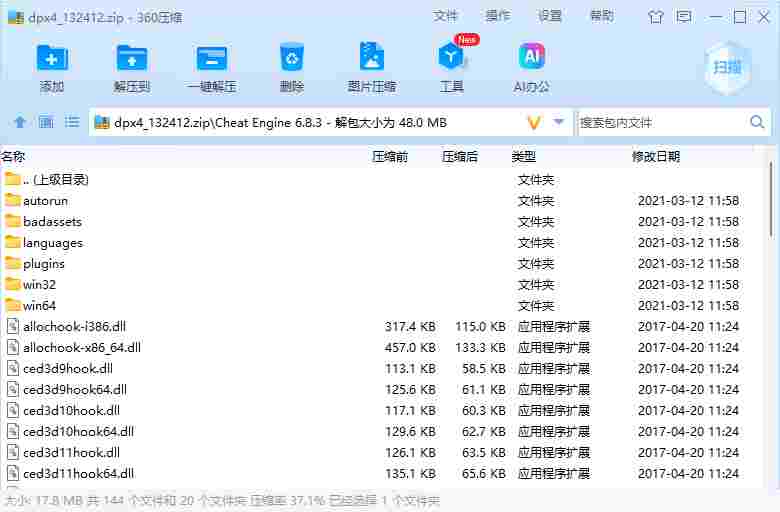780x512 pixels.
Task: Click the folder icon of the plugins row
Action: (x=13, y=263)
